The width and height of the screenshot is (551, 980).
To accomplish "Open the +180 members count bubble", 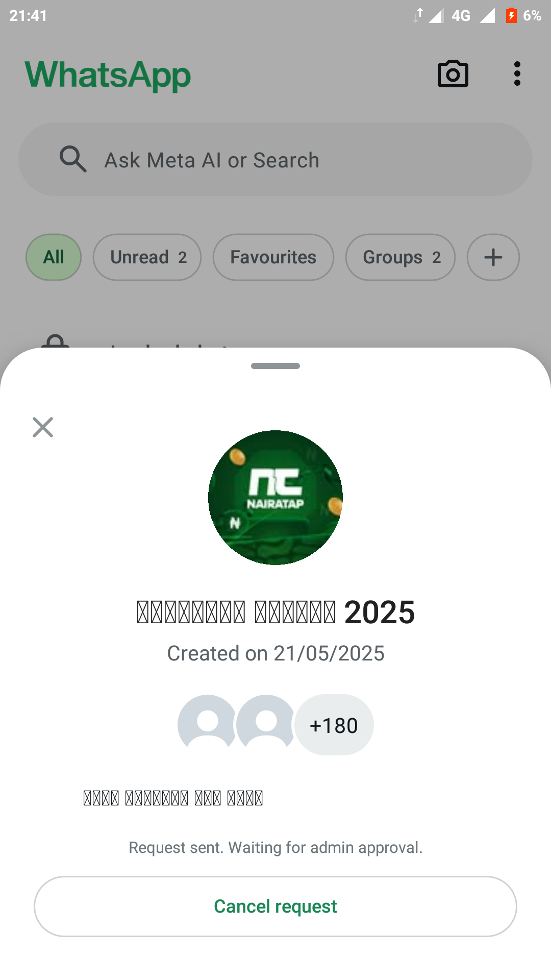I will [334, 725].
